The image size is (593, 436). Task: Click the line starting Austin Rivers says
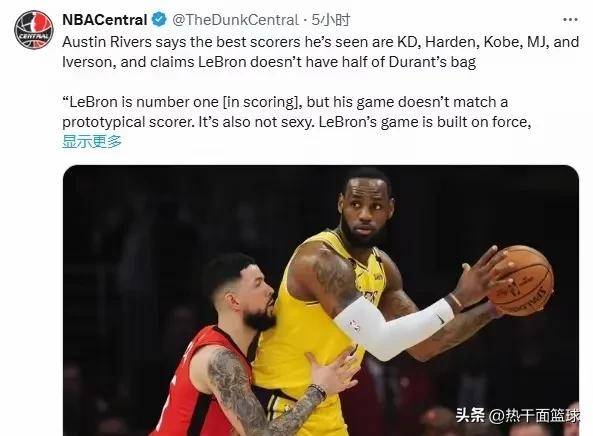point(321,42)
